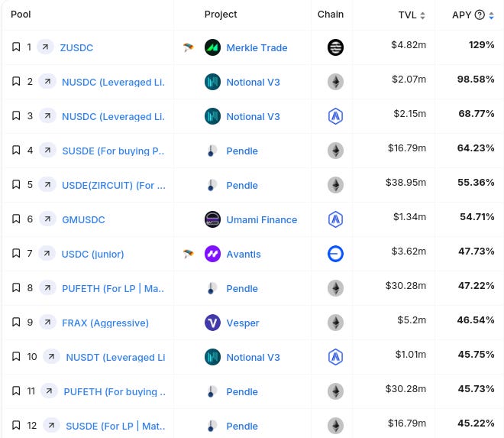The image size is (504, 438).
Task: Click the Base chain icon in Avantis row
Action: 335,254
